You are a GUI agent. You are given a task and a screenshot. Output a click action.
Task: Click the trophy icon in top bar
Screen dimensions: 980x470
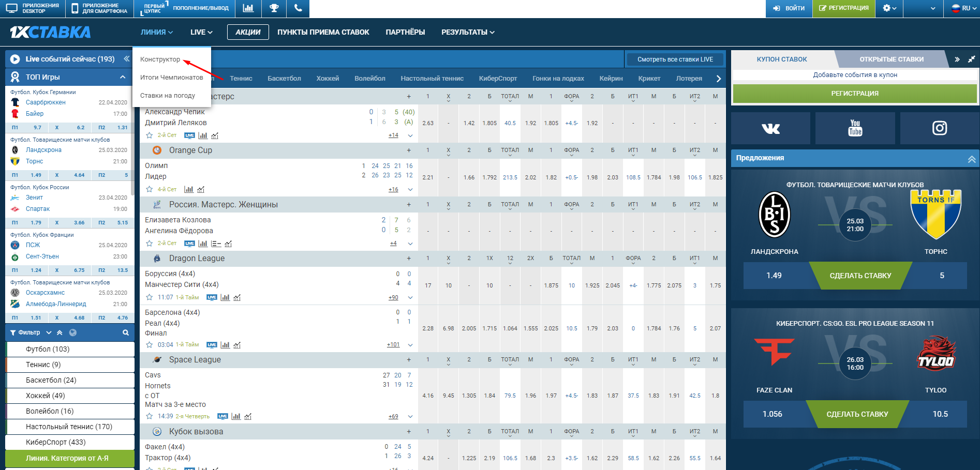coord(274,8)
